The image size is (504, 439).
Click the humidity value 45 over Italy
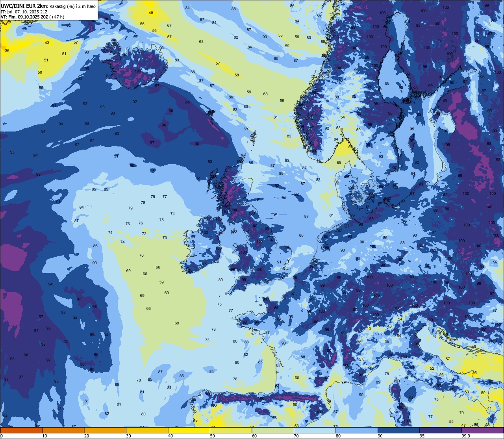point(461,373)
